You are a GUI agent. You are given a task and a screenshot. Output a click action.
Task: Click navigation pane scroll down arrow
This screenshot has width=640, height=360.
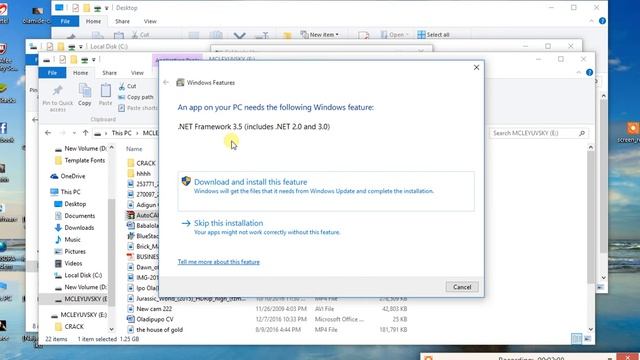tap(111, 329)
